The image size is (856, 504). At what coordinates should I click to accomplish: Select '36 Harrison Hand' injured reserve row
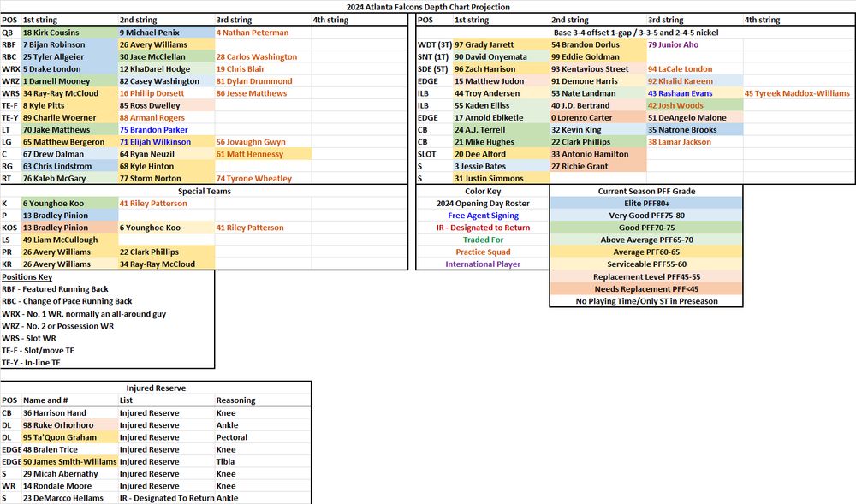(x=156, y=413)
